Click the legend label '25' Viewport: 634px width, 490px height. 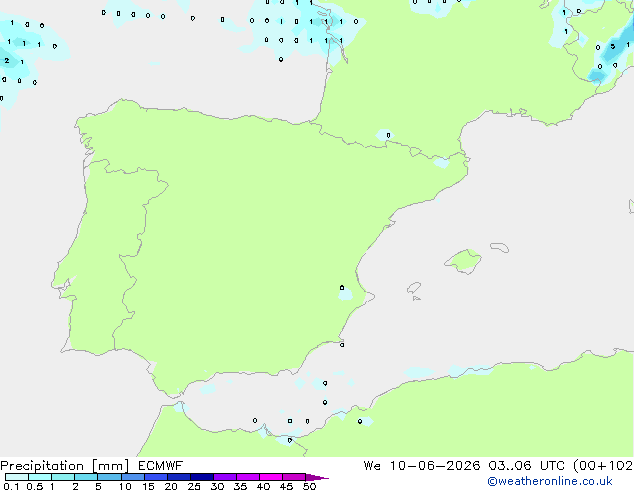click(194, 486)
